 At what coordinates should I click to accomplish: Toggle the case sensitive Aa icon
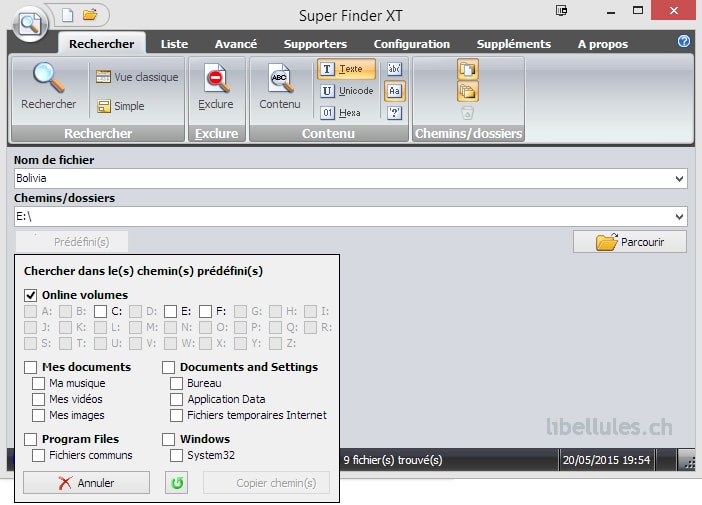(x=394, y=91)
